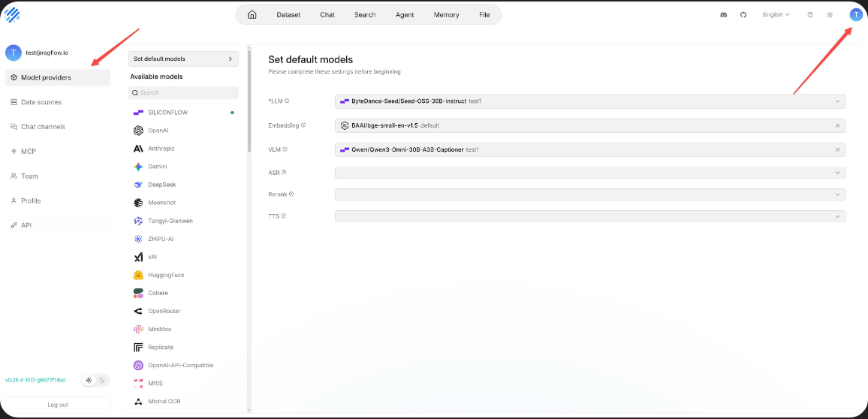Select OpenRouter provider
Screen dimensions: 868x419
[183, 311]
